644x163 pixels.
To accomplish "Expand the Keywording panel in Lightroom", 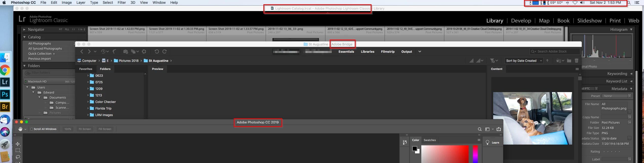I will coord(631,74).
